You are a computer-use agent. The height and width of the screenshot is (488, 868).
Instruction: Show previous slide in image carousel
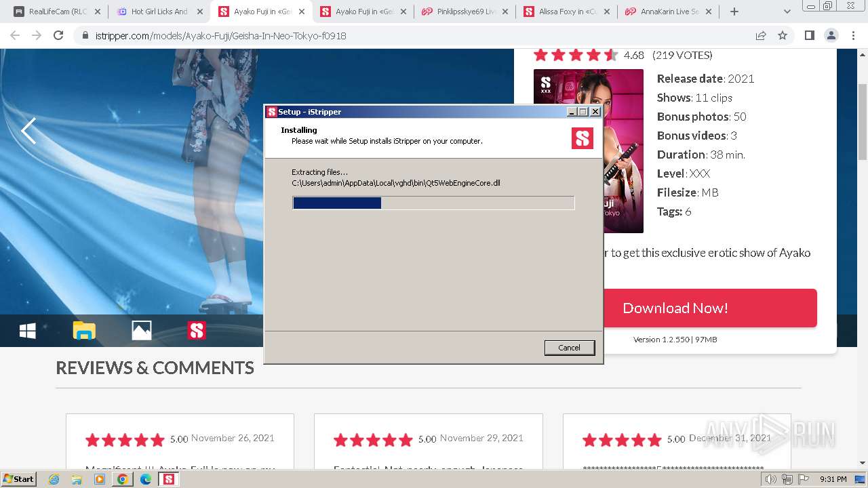coord(28,131)
